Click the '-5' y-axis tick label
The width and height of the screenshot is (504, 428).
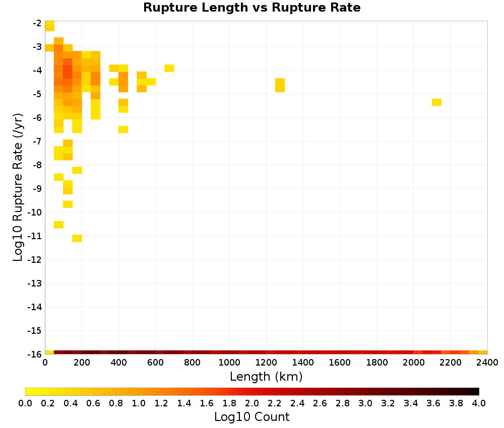(37, 94)
